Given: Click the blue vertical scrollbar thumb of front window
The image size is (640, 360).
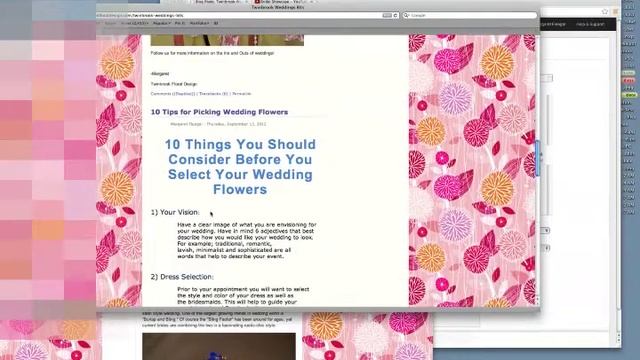Looking at the screenshot, I should (x=537, y=158).
